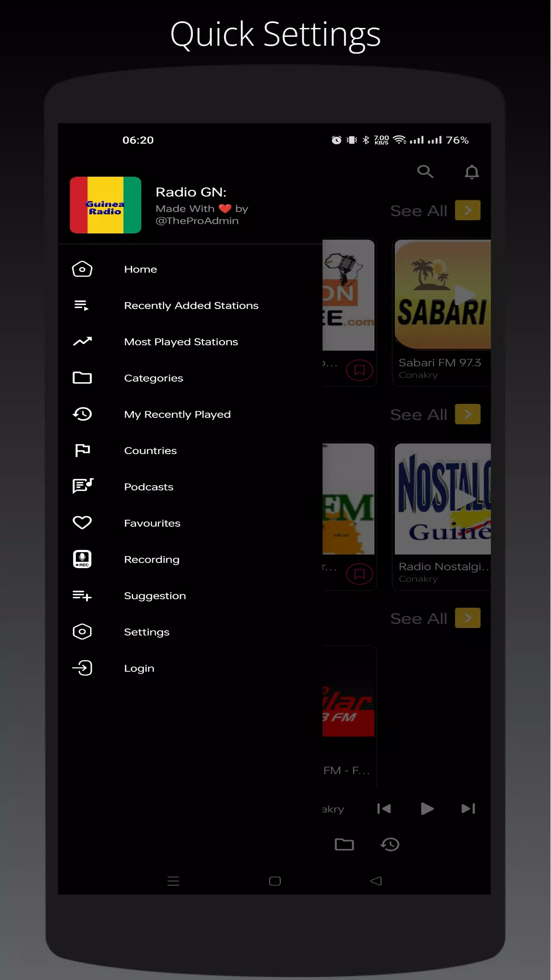The image size is (551, 980).
Task: Toggle bookmark on the second-row station card
Action: [359, 574]
